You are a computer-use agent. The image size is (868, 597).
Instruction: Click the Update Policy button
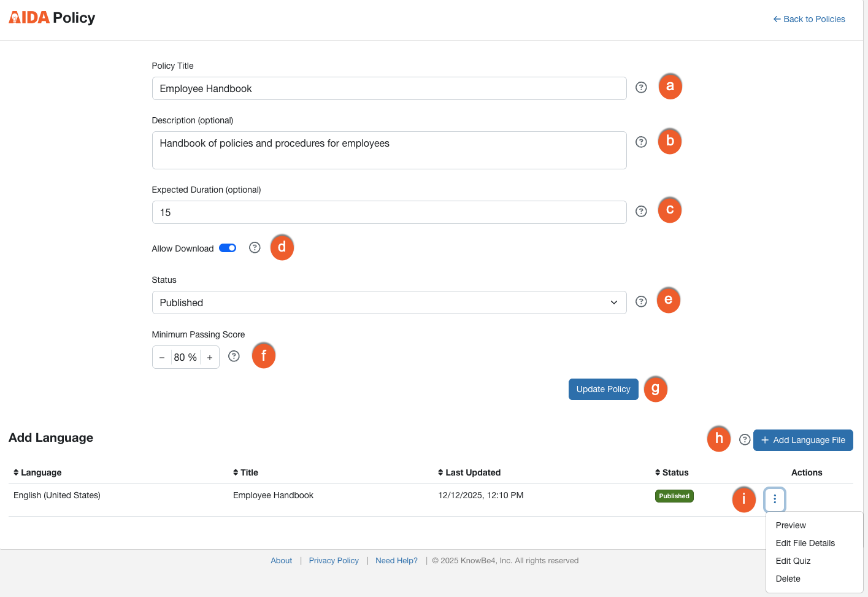coord(603,389)
